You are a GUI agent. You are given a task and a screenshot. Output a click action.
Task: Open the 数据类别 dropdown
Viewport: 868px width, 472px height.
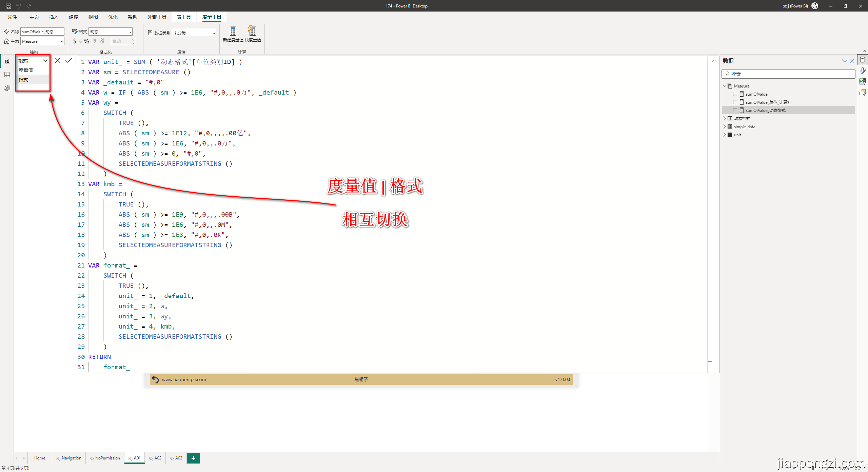click(x=194, y=33)
